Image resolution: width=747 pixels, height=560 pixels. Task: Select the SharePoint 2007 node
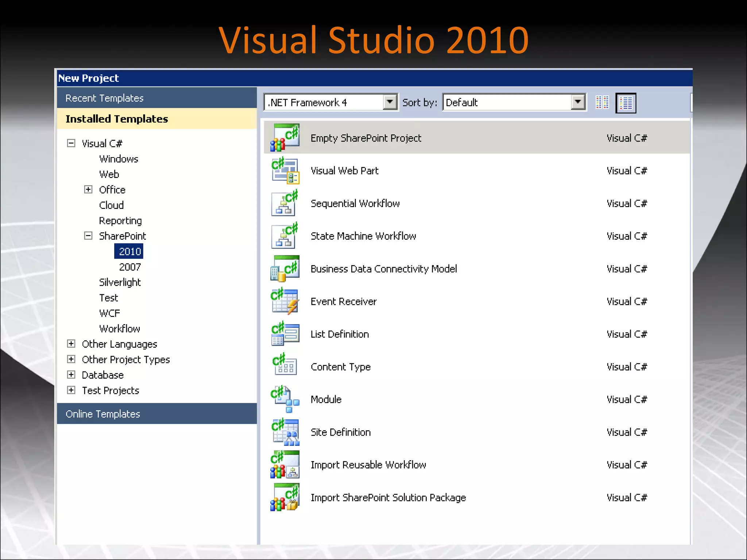coord(130,267)
